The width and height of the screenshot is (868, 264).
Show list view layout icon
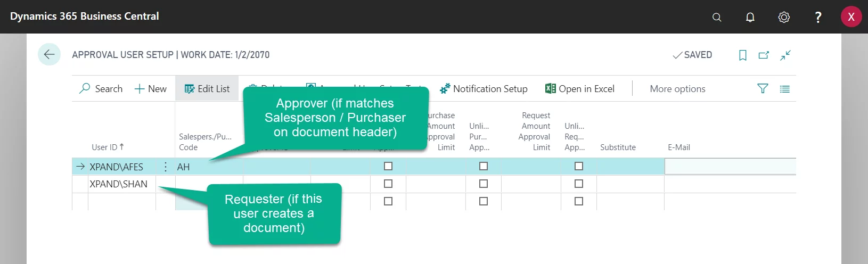point(784,89)
